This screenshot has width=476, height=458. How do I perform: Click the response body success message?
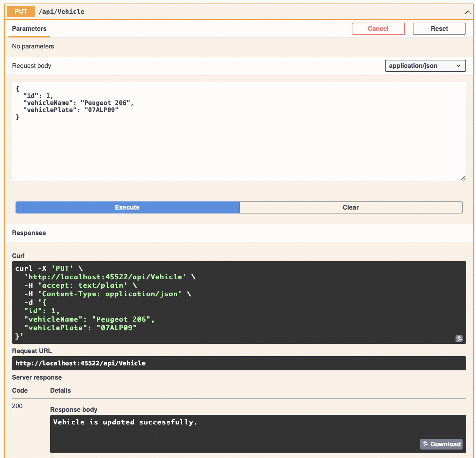click(125, 422)
